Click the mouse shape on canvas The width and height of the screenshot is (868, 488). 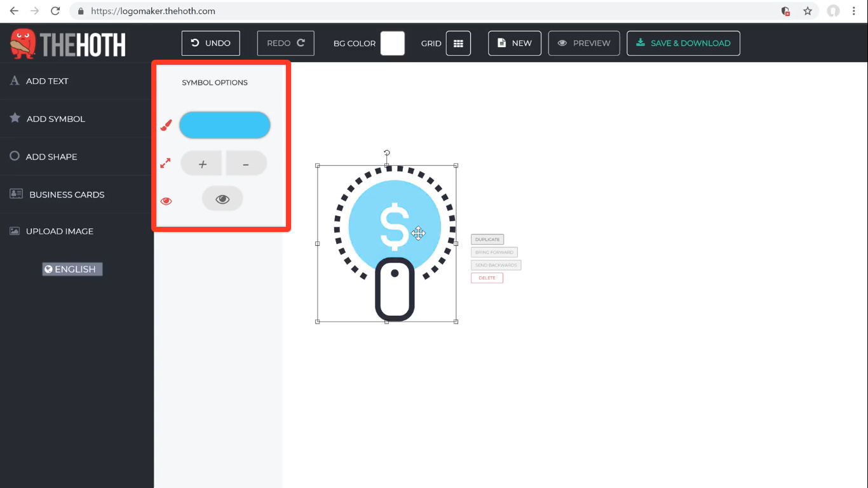(395, 289)
